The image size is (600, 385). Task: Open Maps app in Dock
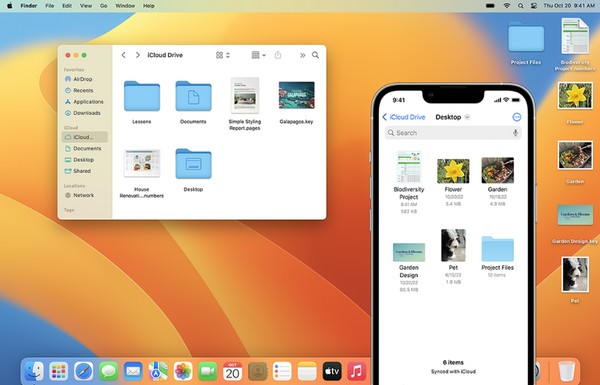(158, 371)
